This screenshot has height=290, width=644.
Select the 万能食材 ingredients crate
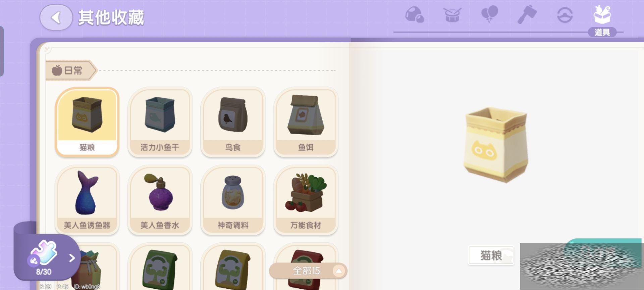(x=306, y=200)
